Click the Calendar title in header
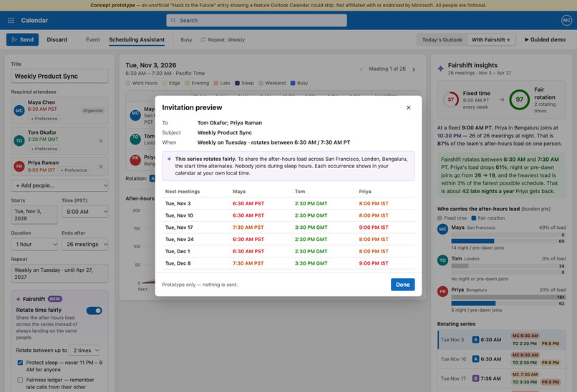 34,20
